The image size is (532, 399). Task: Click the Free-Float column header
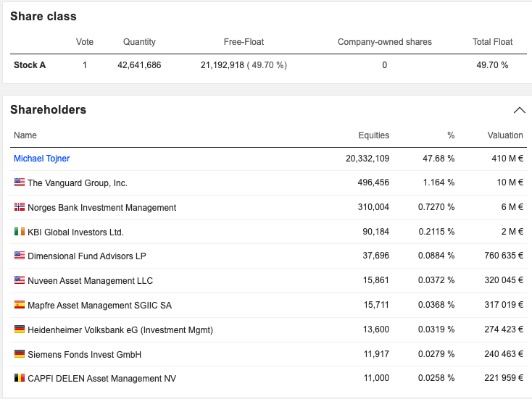click(x=244, y=42)
